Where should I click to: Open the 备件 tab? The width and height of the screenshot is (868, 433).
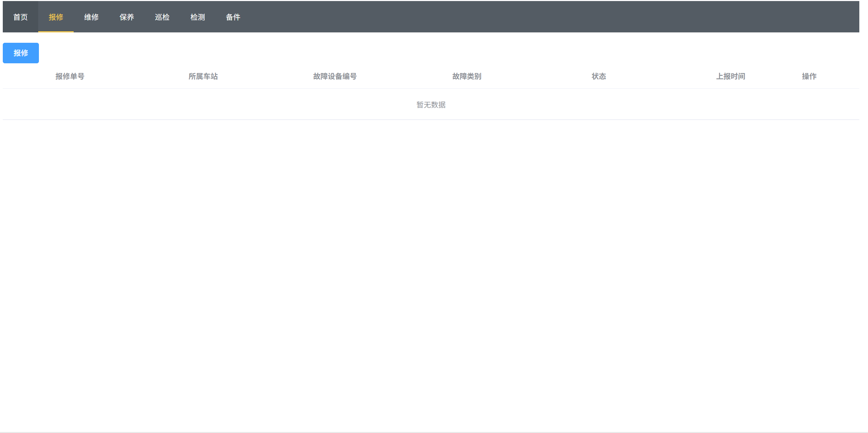pyautogui.click(x=233, y=17)
